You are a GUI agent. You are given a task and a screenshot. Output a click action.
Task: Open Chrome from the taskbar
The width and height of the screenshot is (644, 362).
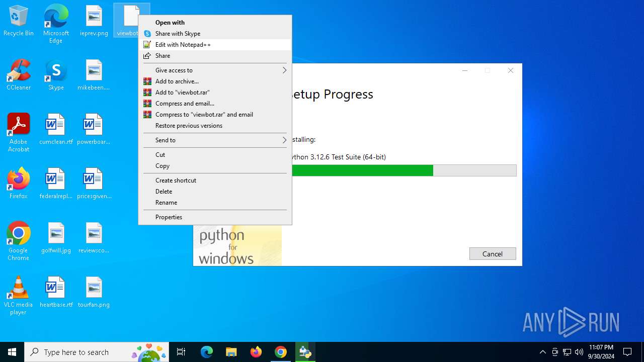(281, 352)
